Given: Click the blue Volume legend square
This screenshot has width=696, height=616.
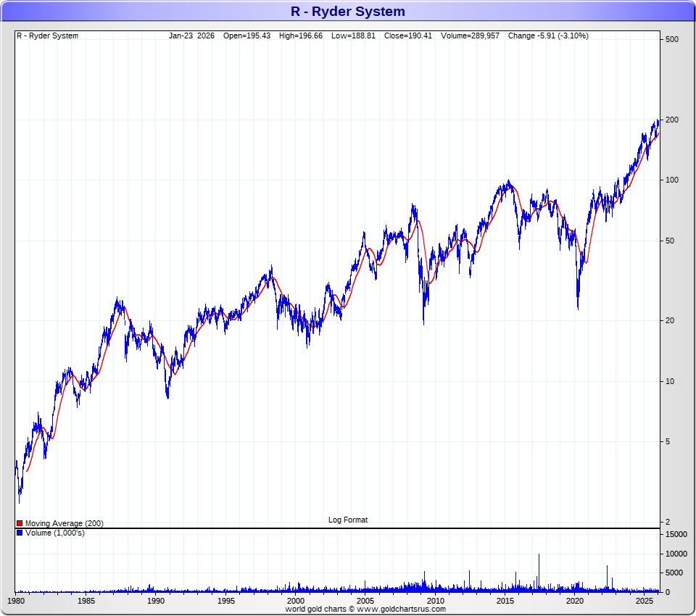Looking at the screenshot, I should click(20, 533).
